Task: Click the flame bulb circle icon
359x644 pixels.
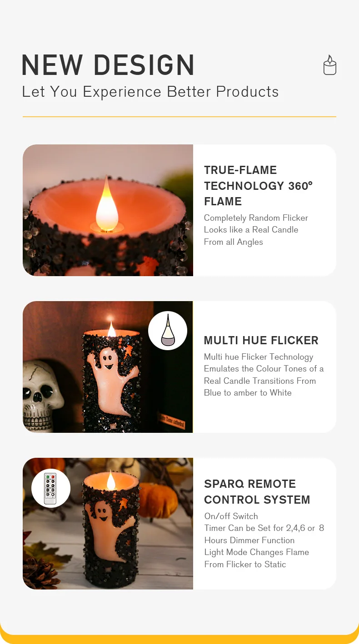Action: pos(168,331)
